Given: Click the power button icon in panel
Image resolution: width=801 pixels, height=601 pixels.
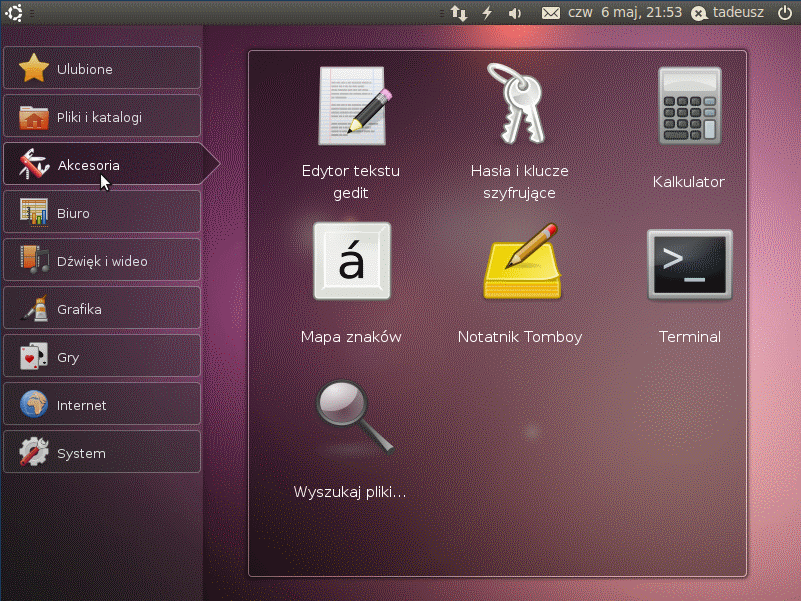Looking at the screenshot, I should (x=784, y=13).
